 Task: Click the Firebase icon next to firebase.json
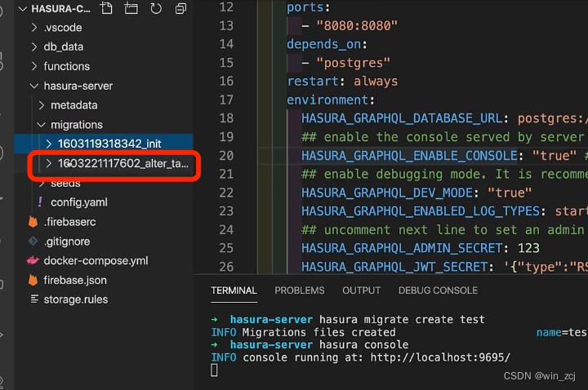(33, 280)
